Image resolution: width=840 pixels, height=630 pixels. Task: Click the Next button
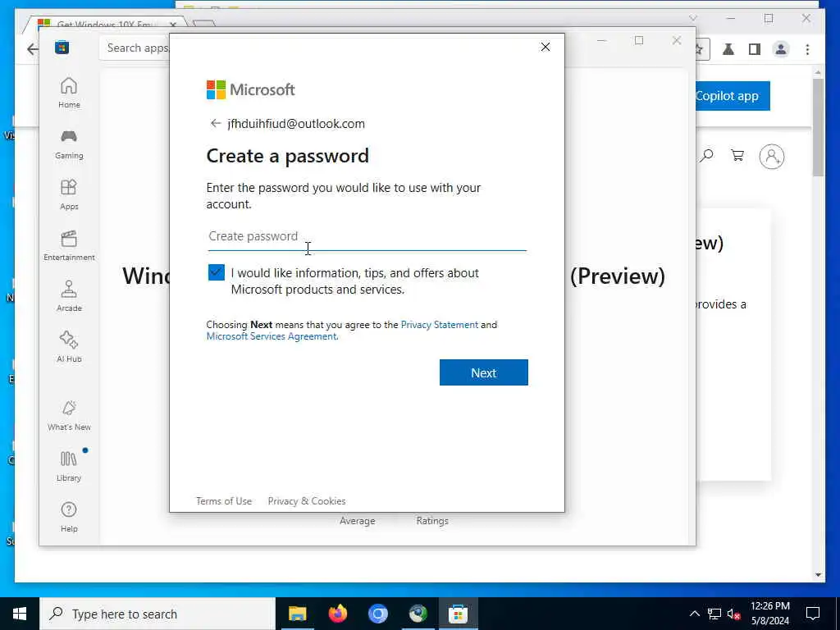[484, 372]
